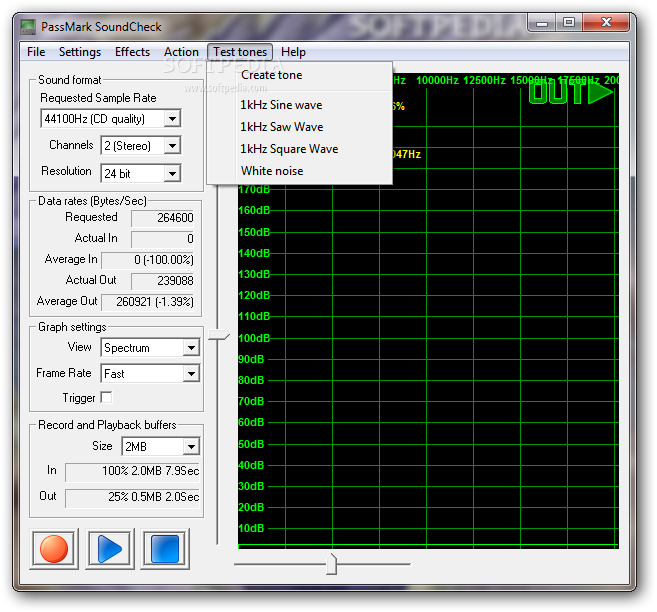The image size is (657, 612).
Task: Click the vertical slider thumb beside the graph
Action: click(x=219, y=335)
